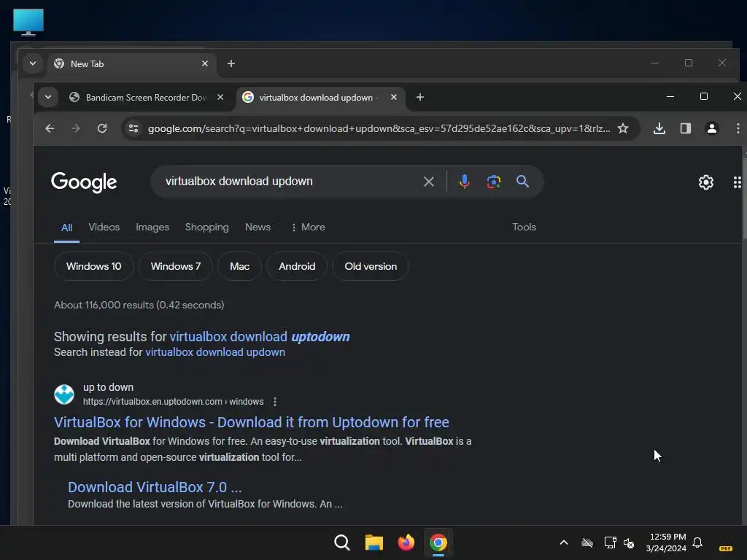Filter by Android chip
The image size is (747, 560).
click(x=297, y=266)
